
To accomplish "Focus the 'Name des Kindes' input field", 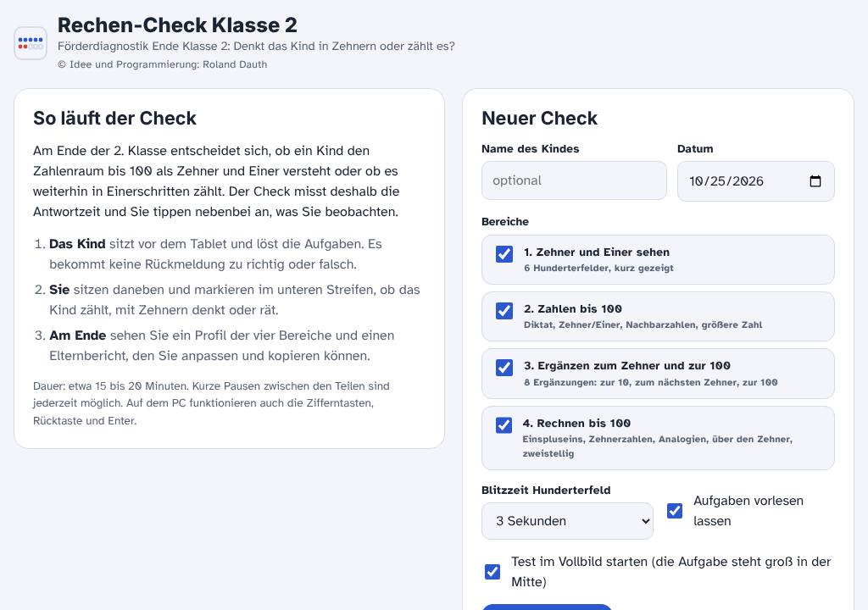I will pos(574,180).
